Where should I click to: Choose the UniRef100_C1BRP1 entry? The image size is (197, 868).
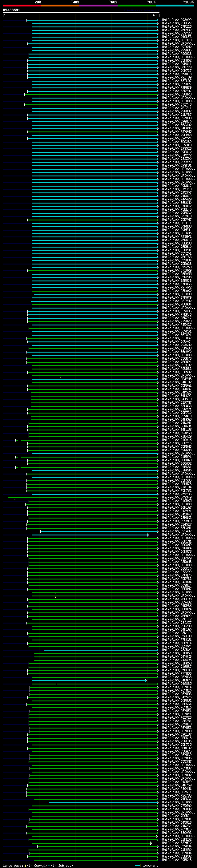pyautogui.click(x=177, y=457)
